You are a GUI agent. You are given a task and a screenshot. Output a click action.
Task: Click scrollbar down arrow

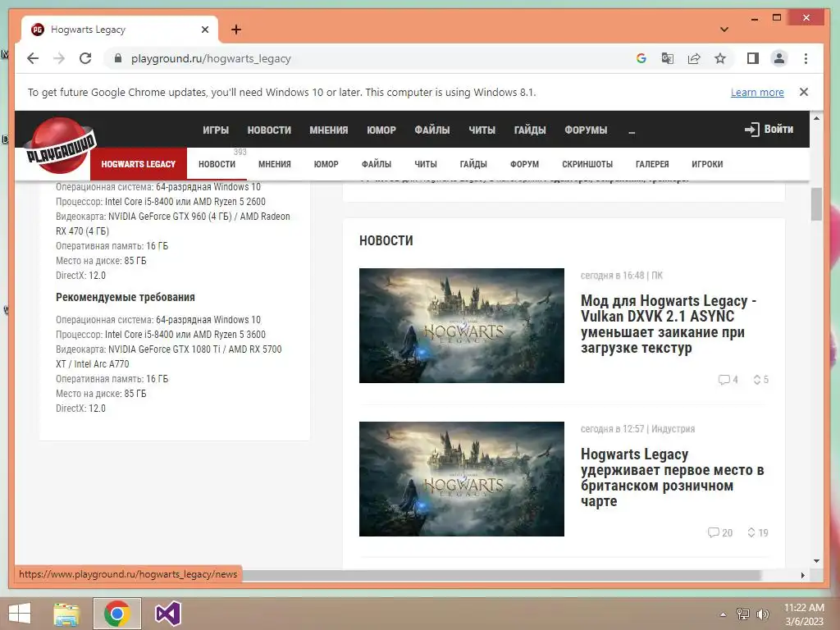pos(816,561)
